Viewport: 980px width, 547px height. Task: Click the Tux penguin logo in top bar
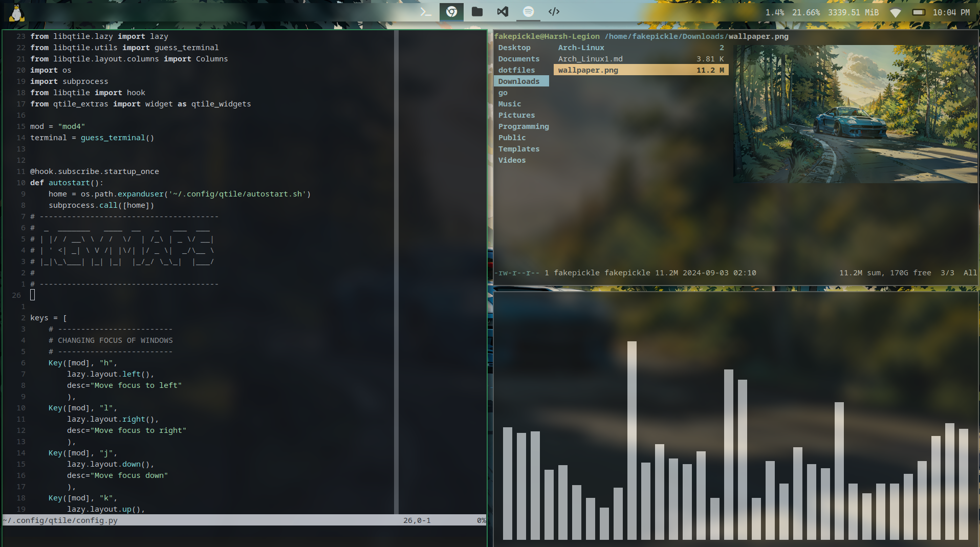coord(17,13)
